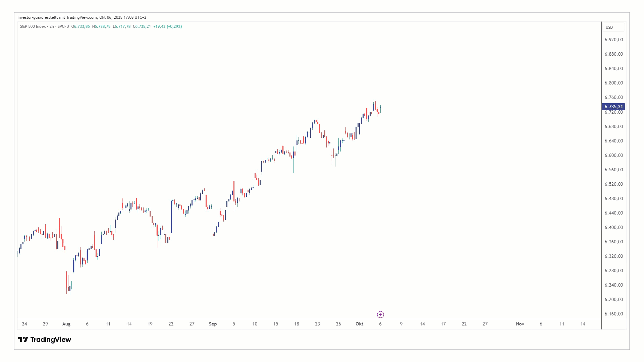Click the change value +19,43 (+0,29%)

pyautogui.click(x=167, y=26)
